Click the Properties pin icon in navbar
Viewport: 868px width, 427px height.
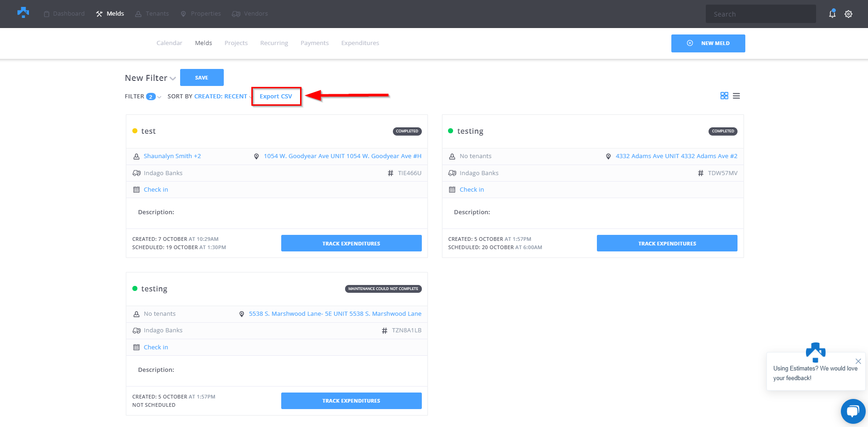click(183, 14)
